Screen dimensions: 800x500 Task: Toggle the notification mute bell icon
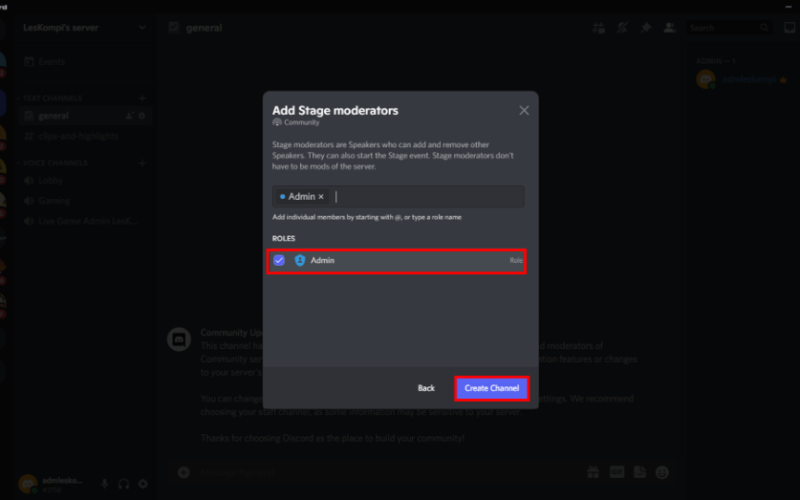tap(622, 28)
